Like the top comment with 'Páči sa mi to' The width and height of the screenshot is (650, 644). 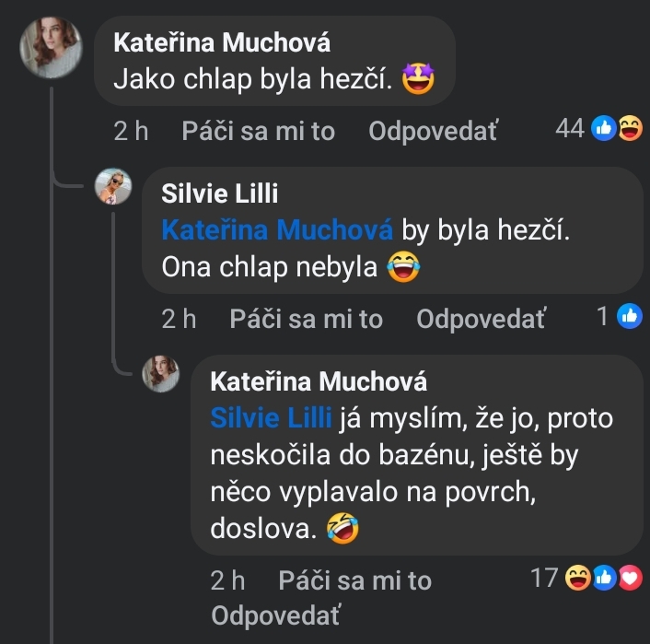pos(258,131)
